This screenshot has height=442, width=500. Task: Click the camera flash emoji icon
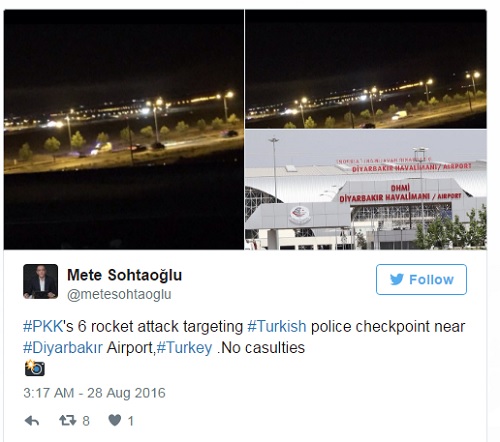click(x=34, y=368)
